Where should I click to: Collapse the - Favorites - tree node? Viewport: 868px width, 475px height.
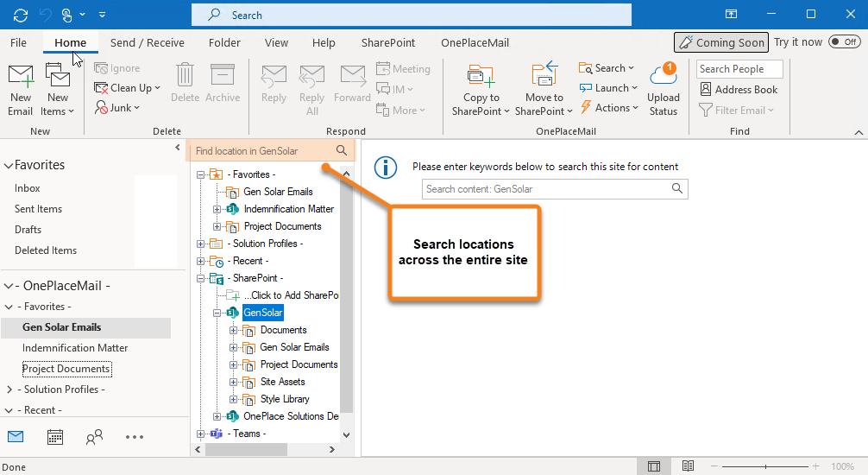click(x=200, y=175)
